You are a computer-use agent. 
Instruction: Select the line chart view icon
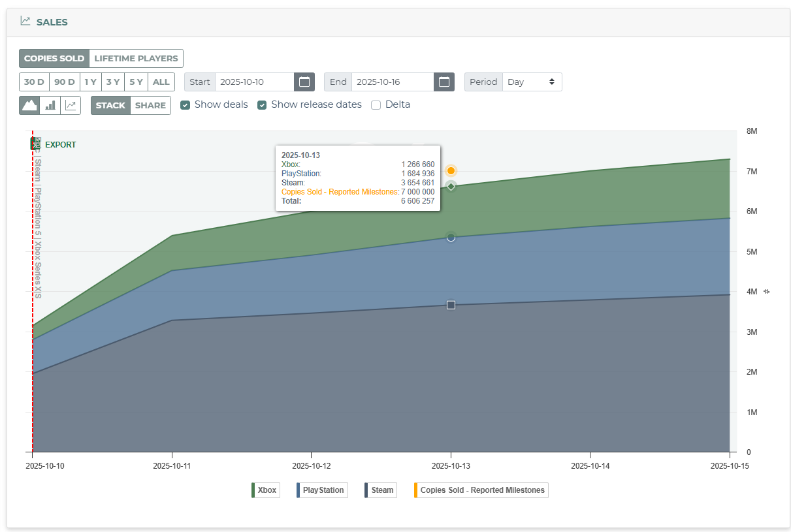pos(71,105)
